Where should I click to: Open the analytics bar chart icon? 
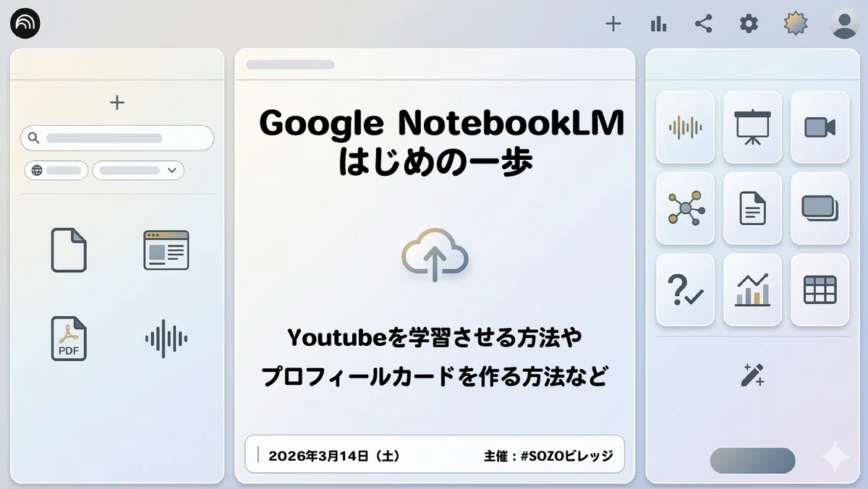[658, 24]
